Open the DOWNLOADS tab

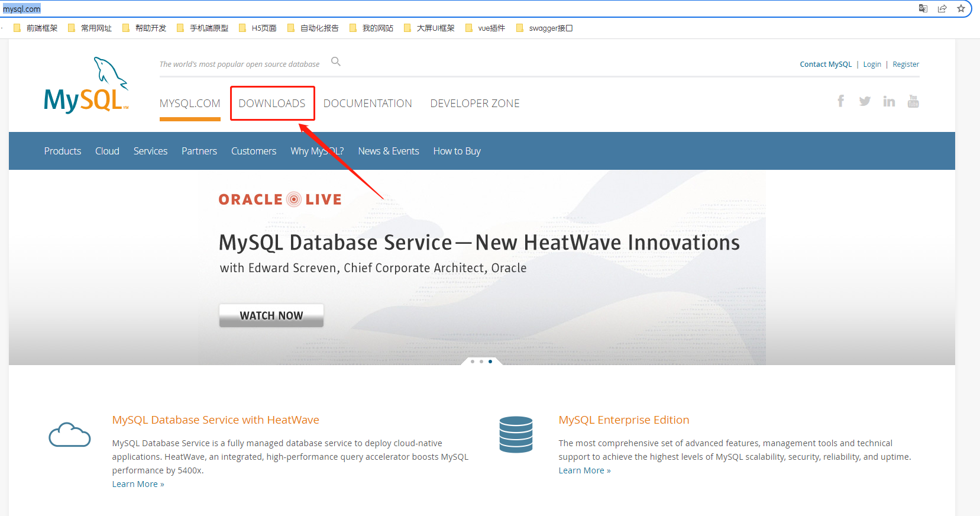(272, 104)
